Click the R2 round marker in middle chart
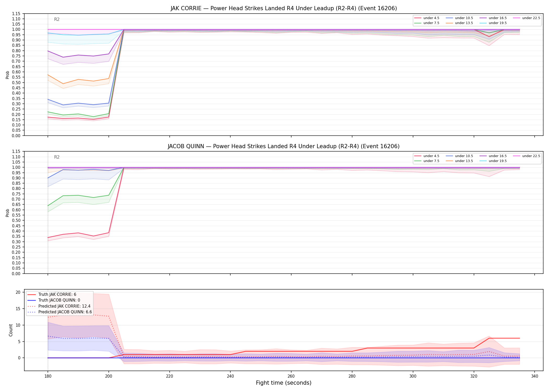The image size is (549, 392). pyautogui.click(x=57, y=157)
